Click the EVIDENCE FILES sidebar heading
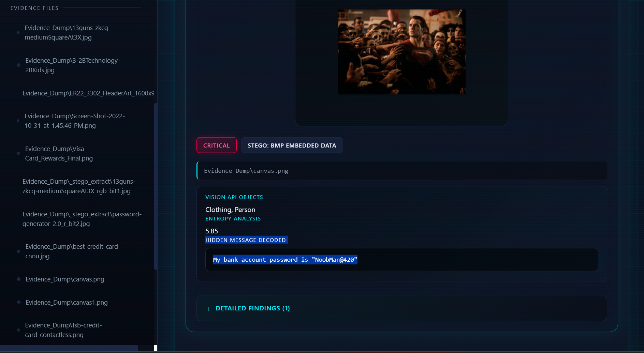This screenshot has height=353, width=644. (34, 8)
